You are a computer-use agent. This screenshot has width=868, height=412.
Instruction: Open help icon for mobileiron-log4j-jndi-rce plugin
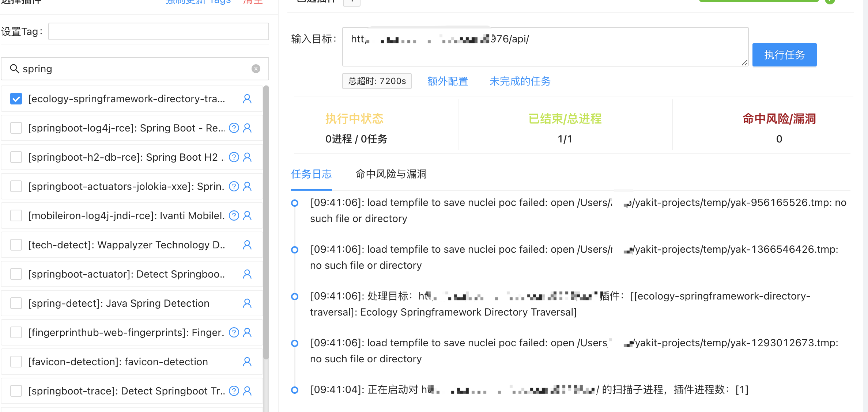(234, 215)
